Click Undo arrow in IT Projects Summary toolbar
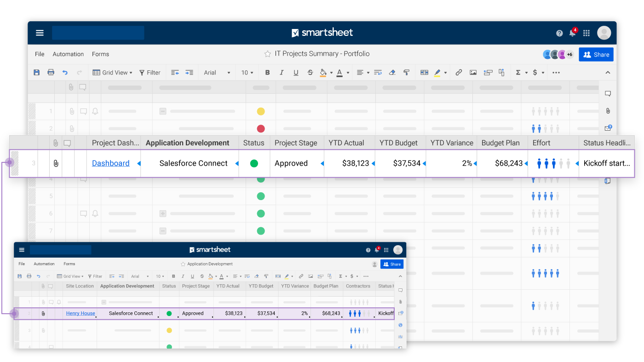This screenshot has width=644, height=362. click(x=65, y=72)
